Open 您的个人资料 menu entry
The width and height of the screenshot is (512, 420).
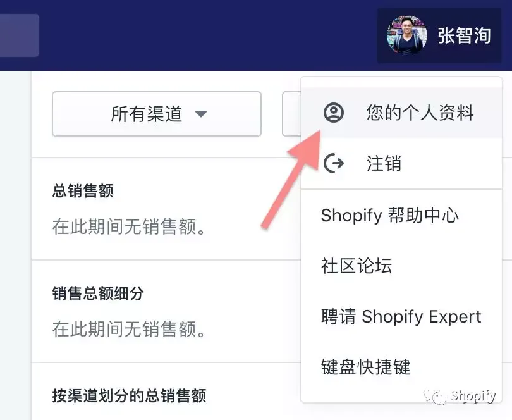[x=401, y=113]
